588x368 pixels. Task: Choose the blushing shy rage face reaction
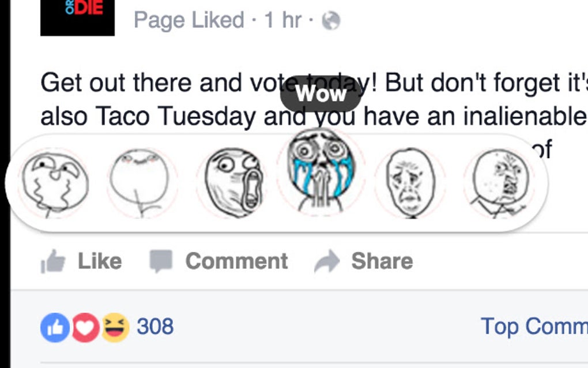(142, 180)
